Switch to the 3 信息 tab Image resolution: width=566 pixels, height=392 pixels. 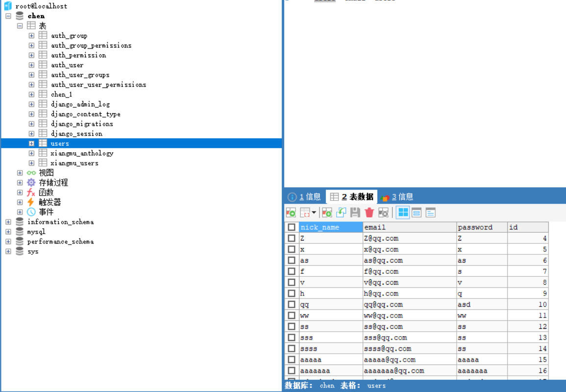tap(397, 196)
